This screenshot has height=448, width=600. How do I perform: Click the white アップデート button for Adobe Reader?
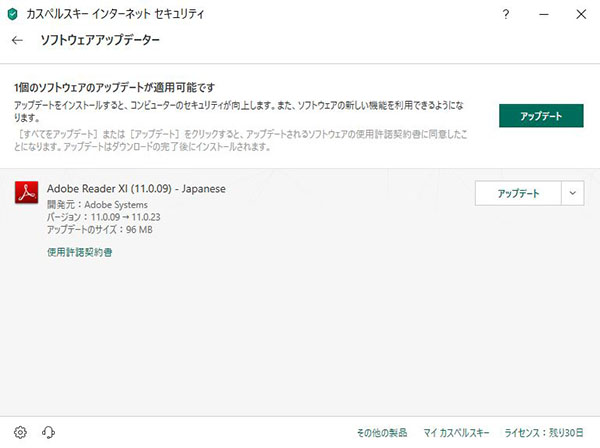tap(518, 193)
